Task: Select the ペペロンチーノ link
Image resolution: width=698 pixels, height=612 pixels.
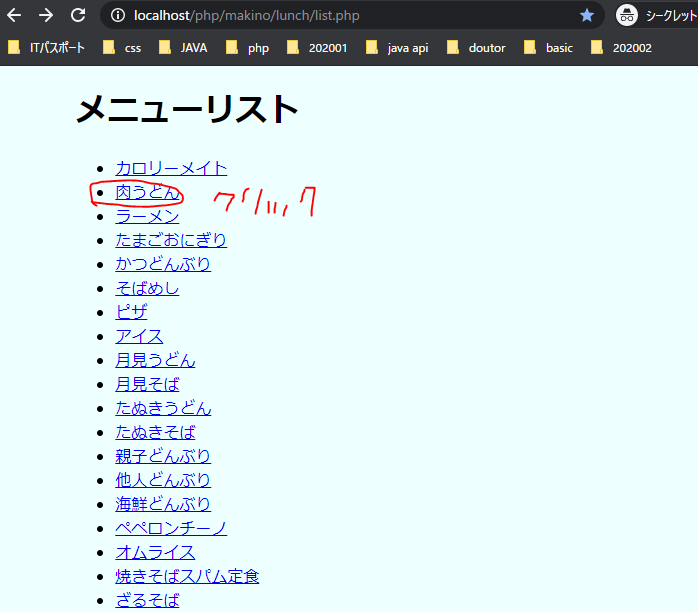Action: click(171, 529)
